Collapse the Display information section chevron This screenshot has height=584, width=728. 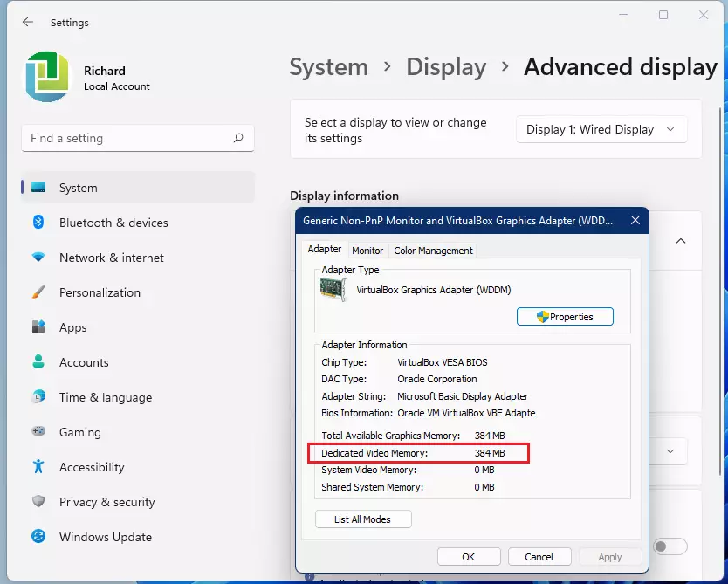681,241
